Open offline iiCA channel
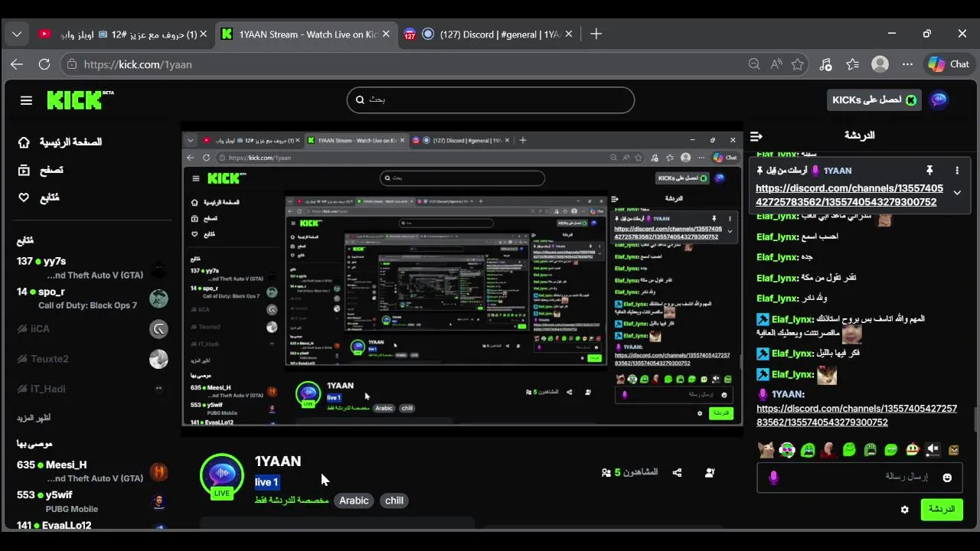980x551 pixels. (x=92, y=329)
